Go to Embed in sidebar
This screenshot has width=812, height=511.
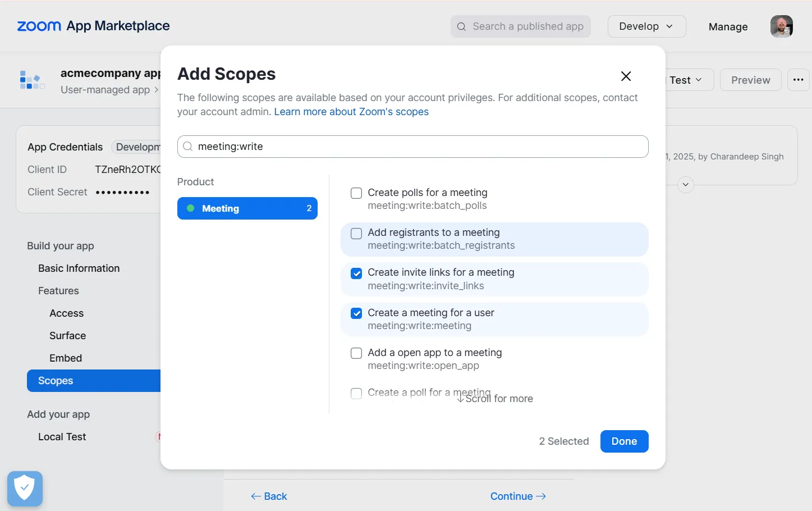pos(66,358)
